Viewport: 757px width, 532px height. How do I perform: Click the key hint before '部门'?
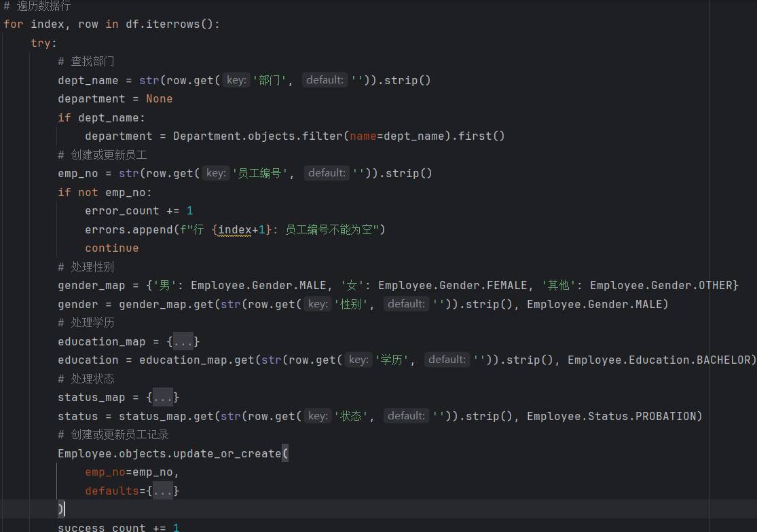coord(236,80)
